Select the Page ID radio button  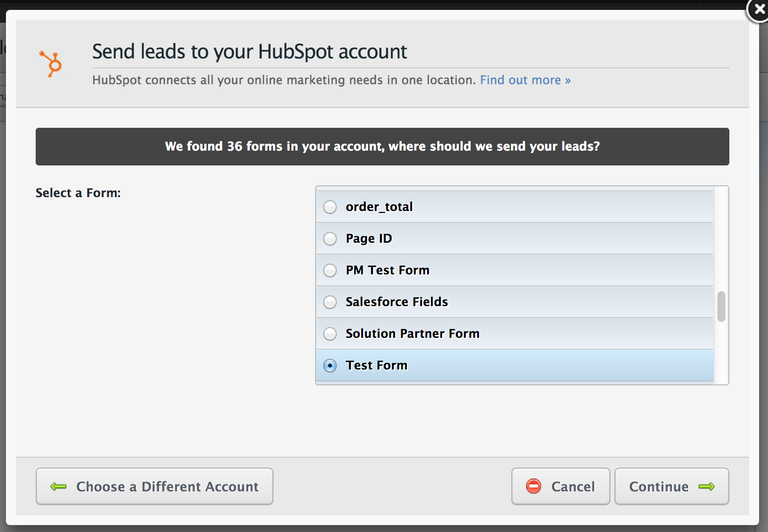pos(330,239)
